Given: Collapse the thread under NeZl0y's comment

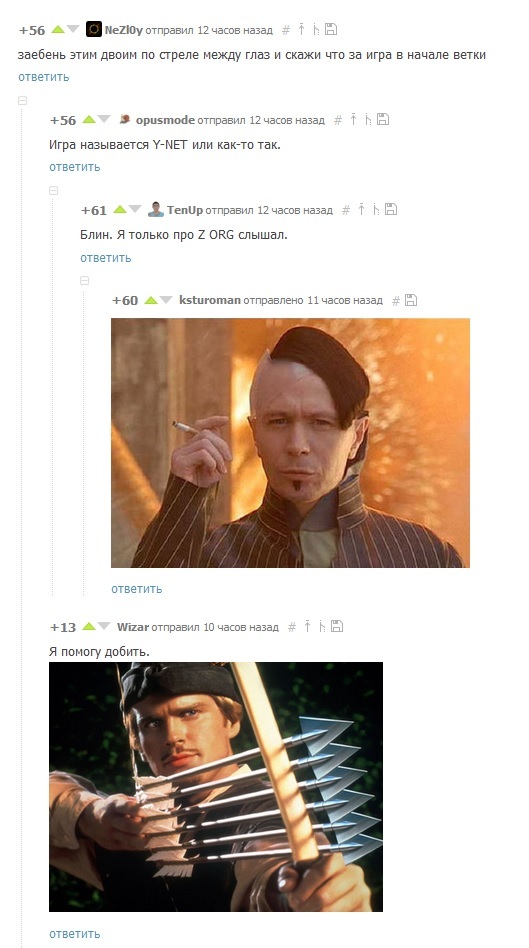Looking at the screenshot, I should (22, 101).
